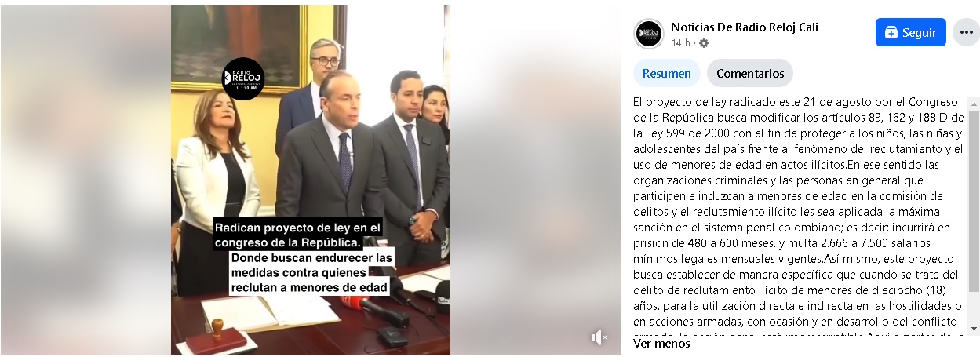Click the Radio Reloj logo on the video
Screen dimensions: 980x357
243,78
